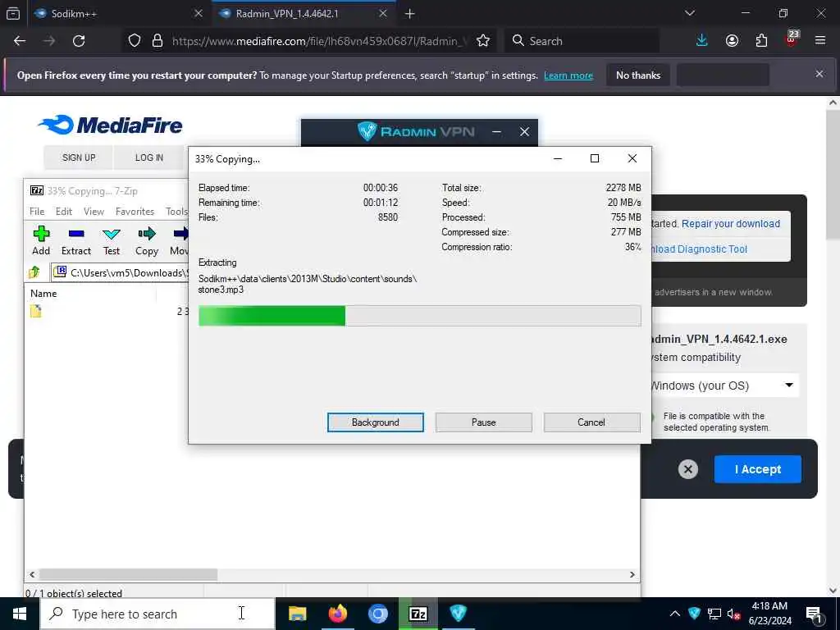Click the Windows Start button
The width and height of the screenshot is (840, 630).
pos(20,614)
